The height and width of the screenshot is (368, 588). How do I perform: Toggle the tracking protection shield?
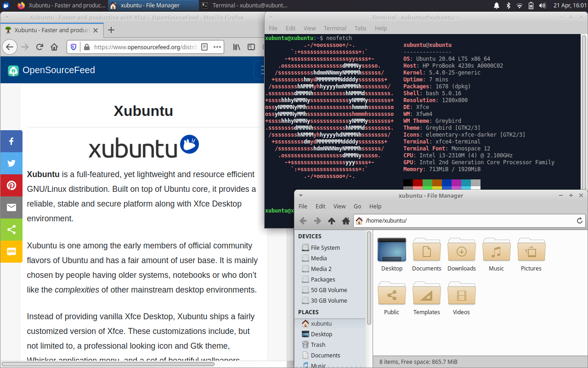click(x=73, y=46)
